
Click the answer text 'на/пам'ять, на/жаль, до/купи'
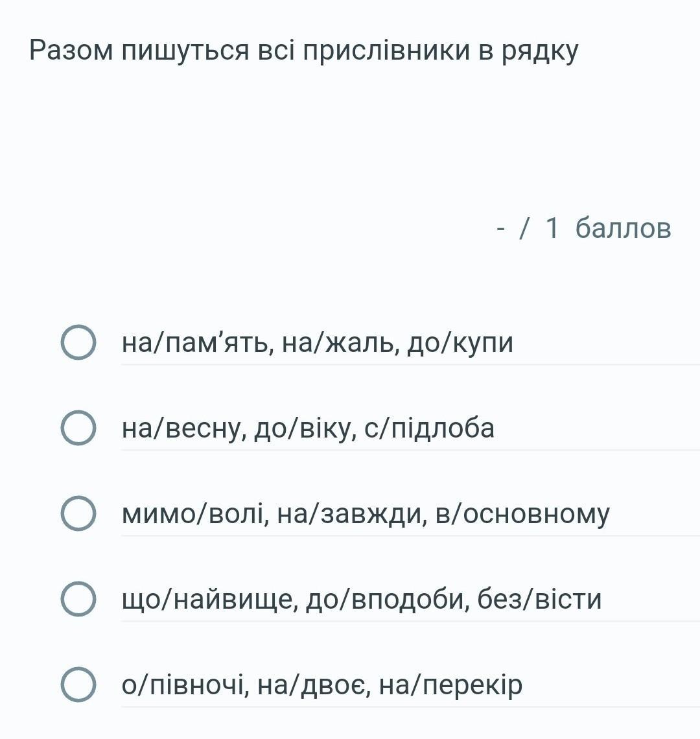coord(317,342)
